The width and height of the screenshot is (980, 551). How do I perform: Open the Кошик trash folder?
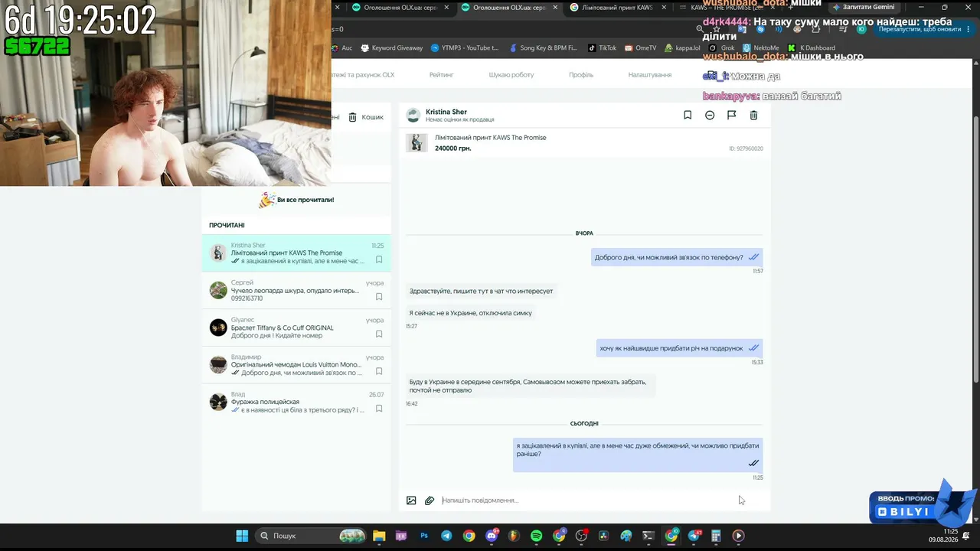point(366,117)
